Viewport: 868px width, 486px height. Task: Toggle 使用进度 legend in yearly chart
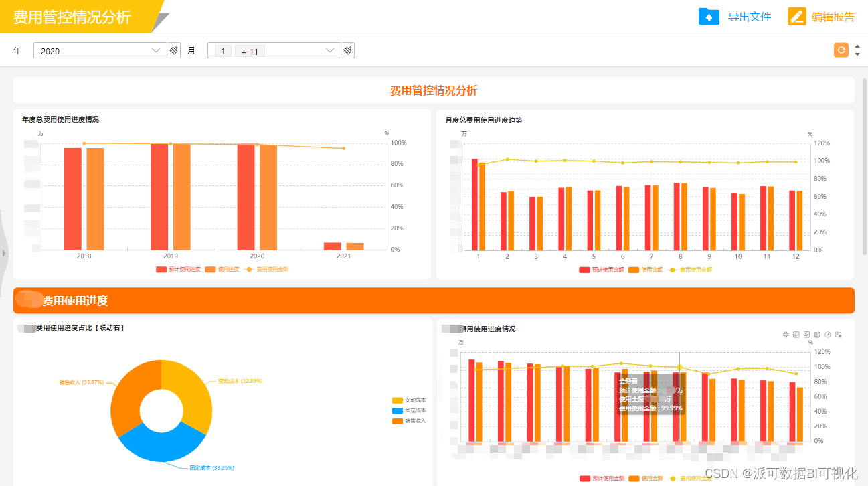[x=222, y=269]
